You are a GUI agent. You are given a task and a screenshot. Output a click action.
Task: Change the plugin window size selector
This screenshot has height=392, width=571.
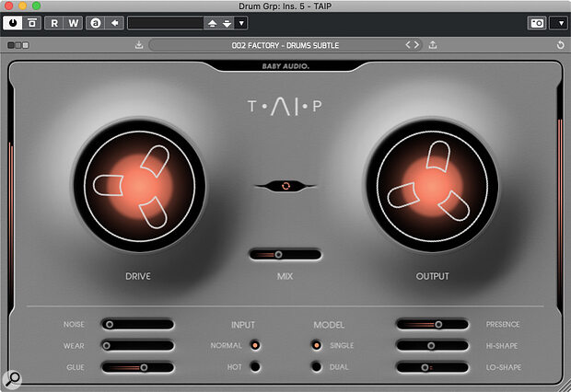(18, 45)
